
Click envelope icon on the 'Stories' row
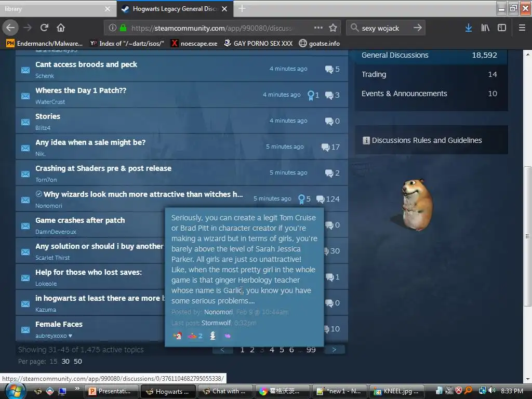(x=25, y=122)
